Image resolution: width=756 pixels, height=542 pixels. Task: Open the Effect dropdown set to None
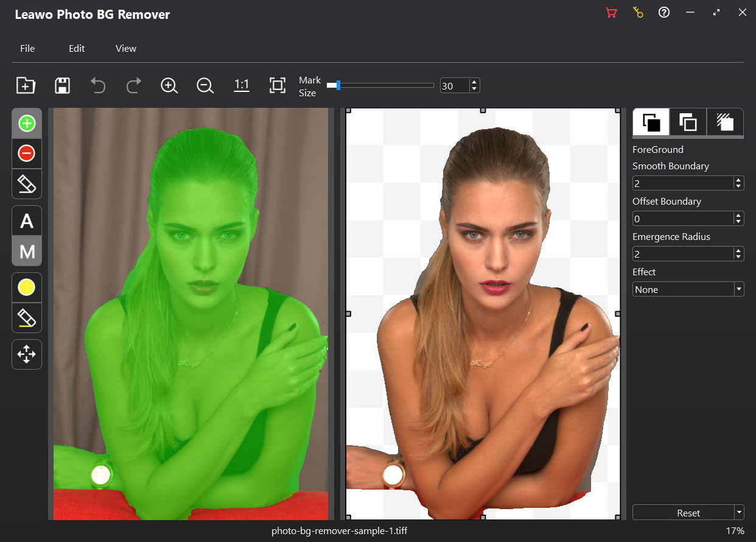688,289
